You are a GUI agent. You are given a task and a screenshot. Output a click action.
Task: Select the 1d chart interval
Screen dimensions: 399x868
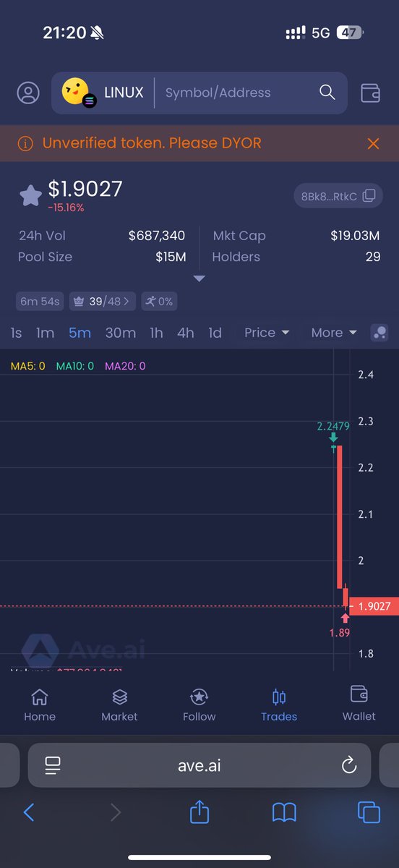pyautogui.click(x=215, y=333)
